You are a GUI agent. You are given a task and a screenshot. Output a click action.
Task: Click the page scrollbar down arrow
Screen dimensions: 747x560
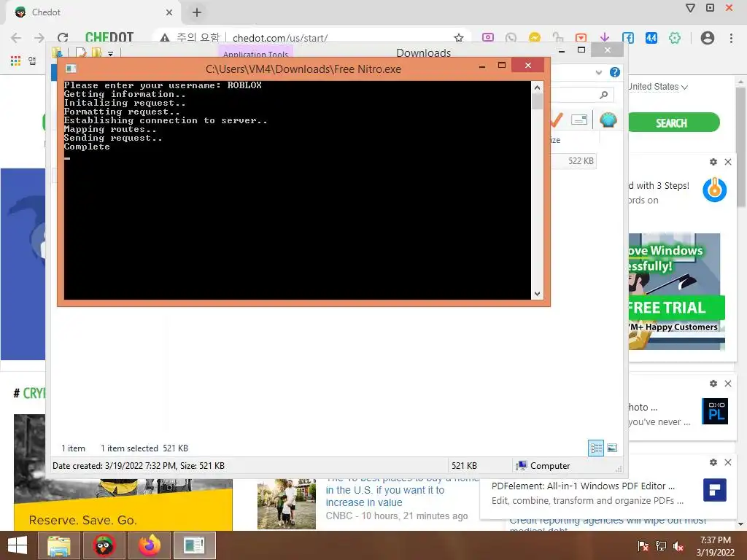[x=740, y=524]
